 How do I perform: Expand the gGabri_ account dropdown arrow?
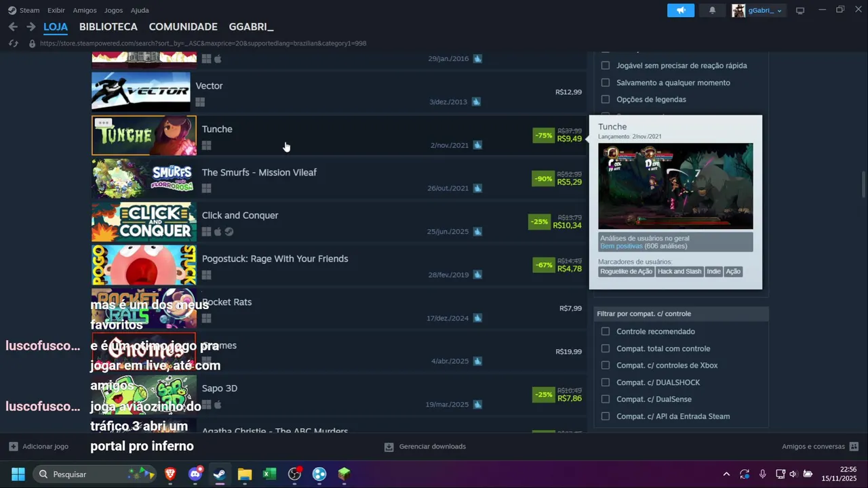click(779, 11)
